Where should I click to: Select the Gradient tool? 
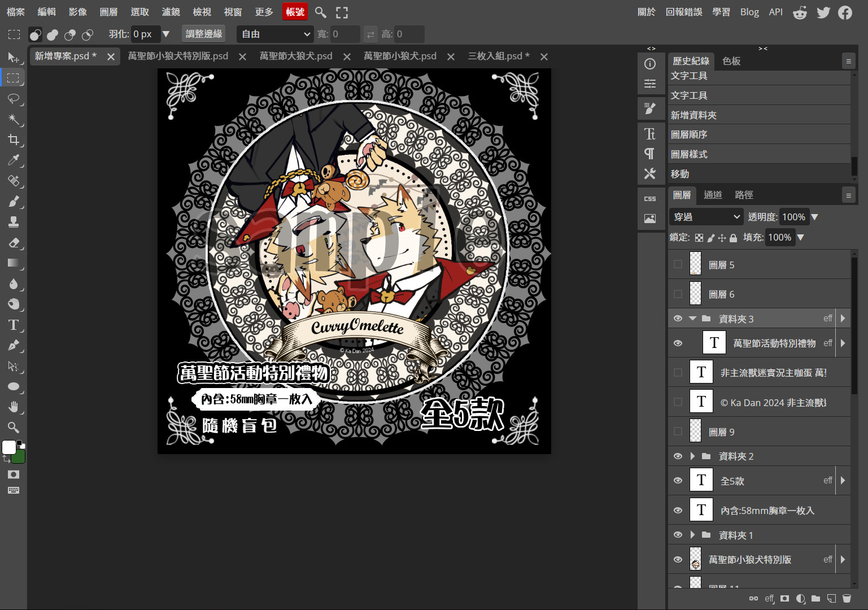coord(14,263)
